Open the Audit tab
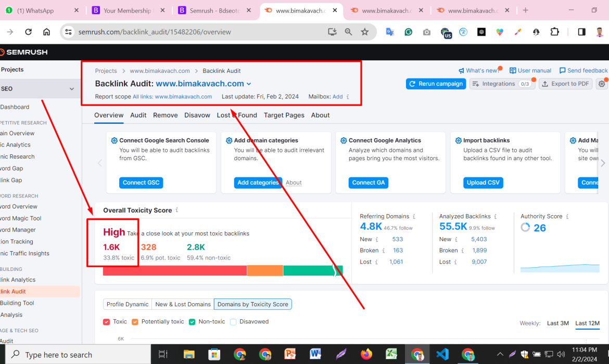Image resolution: width=609 pixels, height=364 pixels. (x=138, y=115)
